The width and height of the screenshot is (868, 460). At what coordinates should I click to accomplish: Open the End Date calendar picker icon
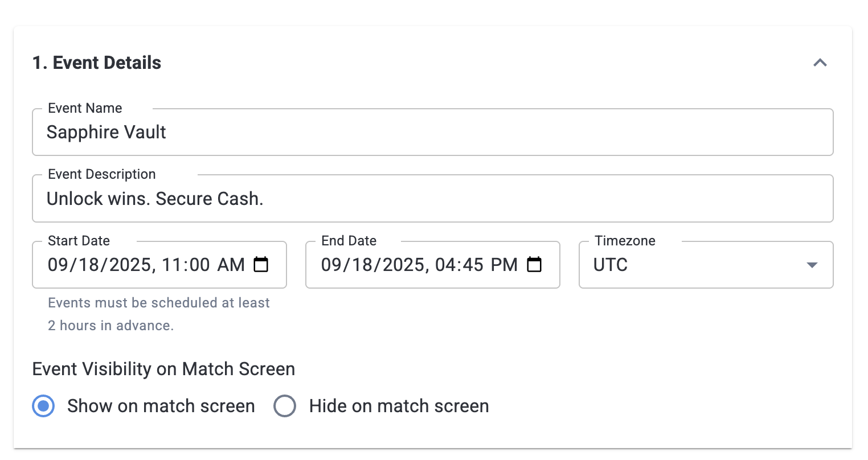click(534, 265)
